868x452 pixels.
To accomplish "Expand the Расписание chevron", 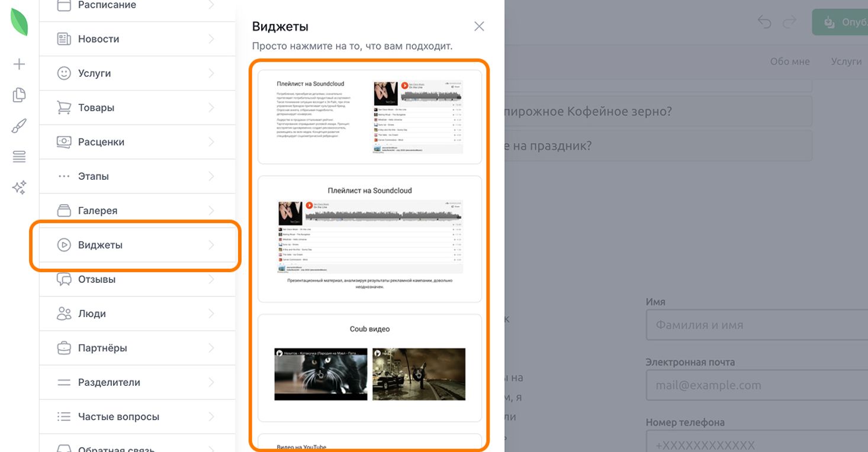I will [211, 5].
